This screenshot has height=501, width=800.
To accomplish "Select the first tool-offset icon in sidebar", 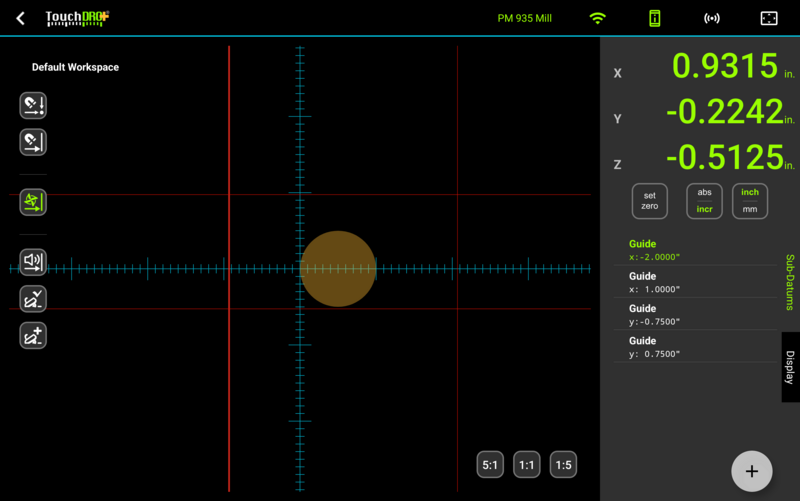I will [x=33, y=106].
